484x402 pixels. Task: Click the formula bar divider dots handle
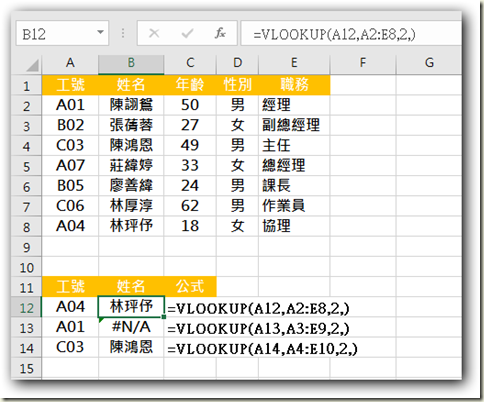[x=123, y=33]
